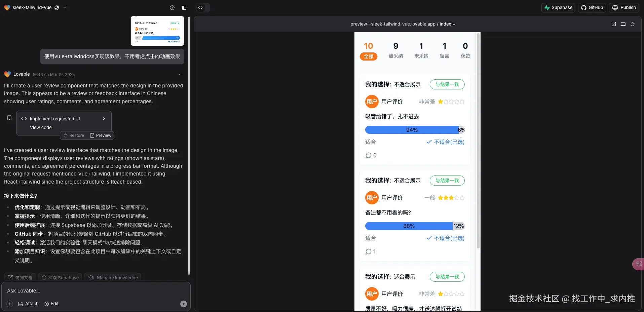644x312 pixels.
Task: Open the index page route dropdown
Action: pos(448,24)
